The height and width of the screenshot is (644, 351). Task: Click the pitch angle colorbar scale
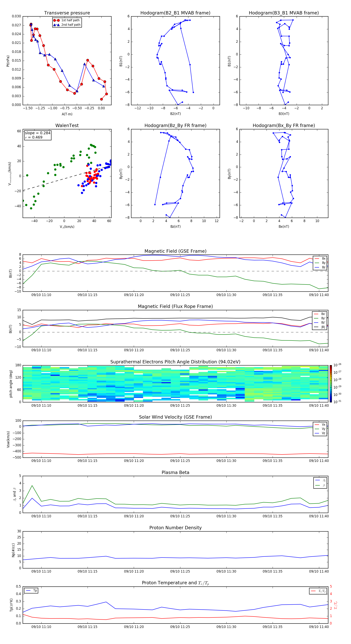331,384
